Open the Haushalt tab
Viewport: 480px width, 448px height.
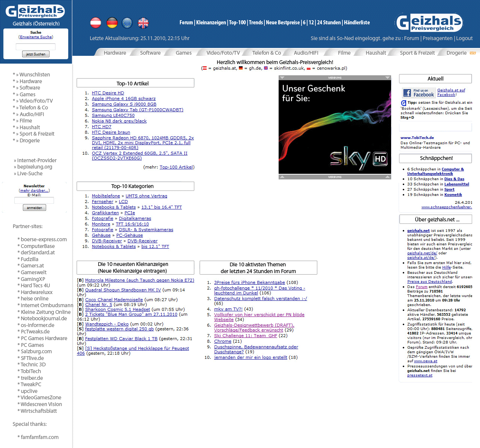(x=376, y=53)
